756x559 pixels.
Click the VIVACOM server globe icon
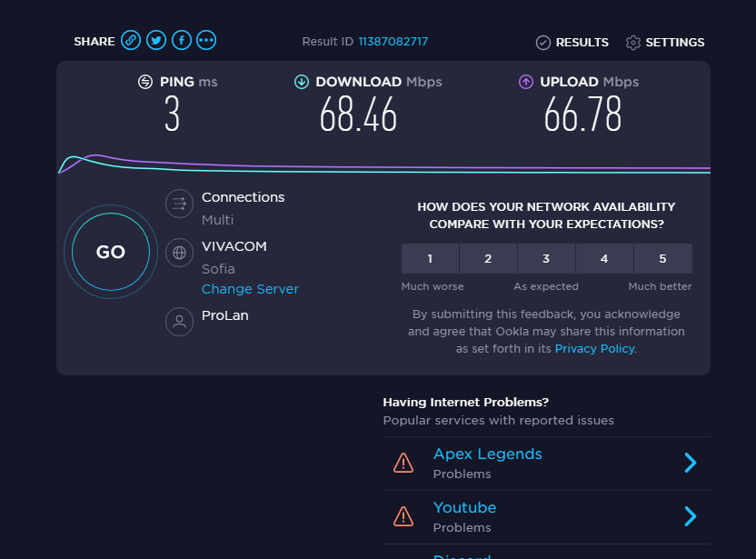[x=179, y=253]
